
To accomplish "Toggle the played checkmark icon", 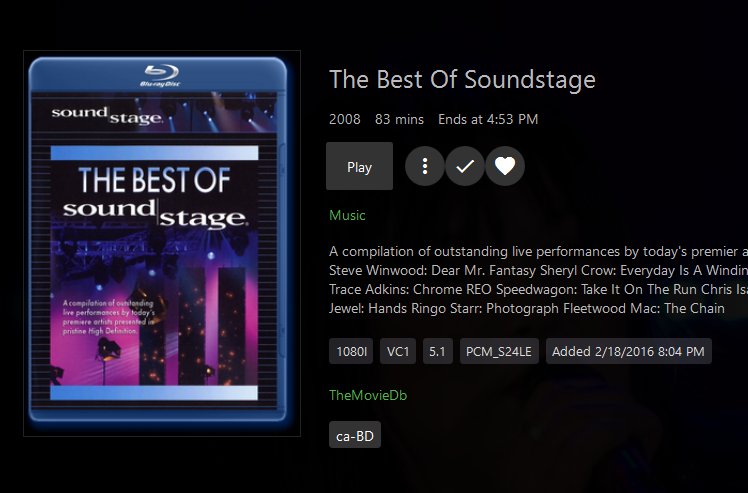I will (x=465, y=167).
